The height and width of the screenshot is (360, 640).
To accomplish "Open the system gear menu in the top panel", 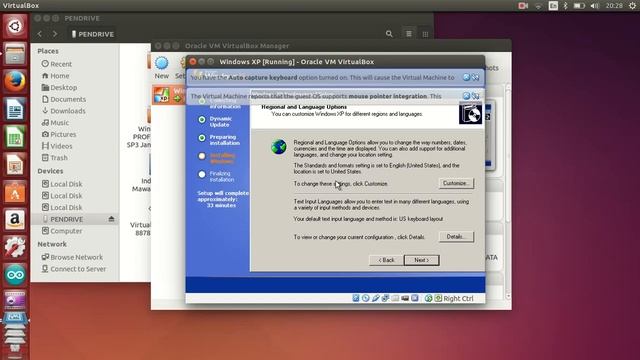I will click(x=632, y=6).
